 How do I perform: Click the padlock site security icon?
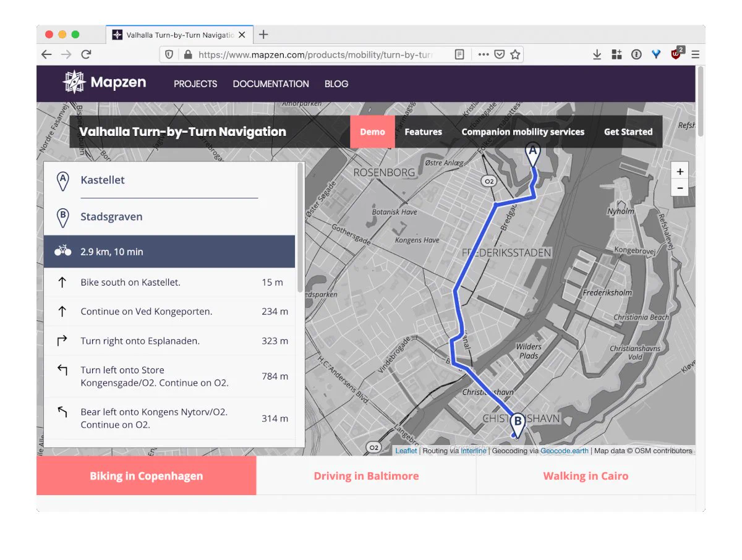(x=188, y=54)
